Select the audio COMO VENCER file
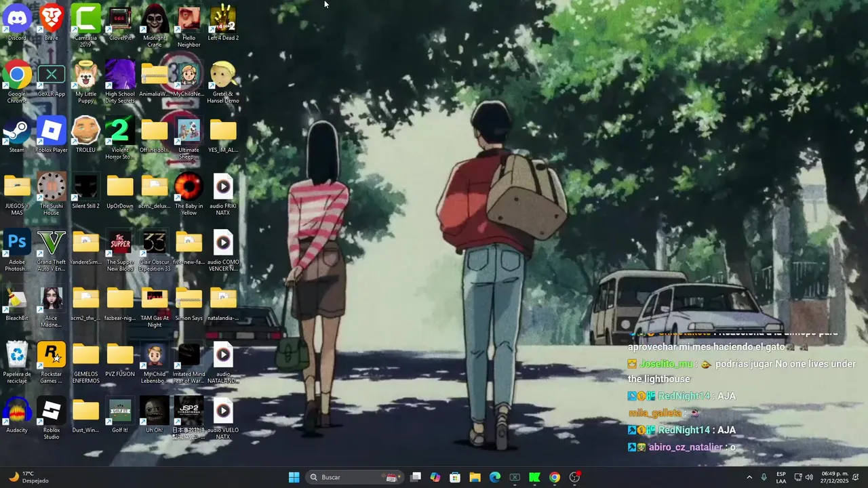 click(223, 250)
